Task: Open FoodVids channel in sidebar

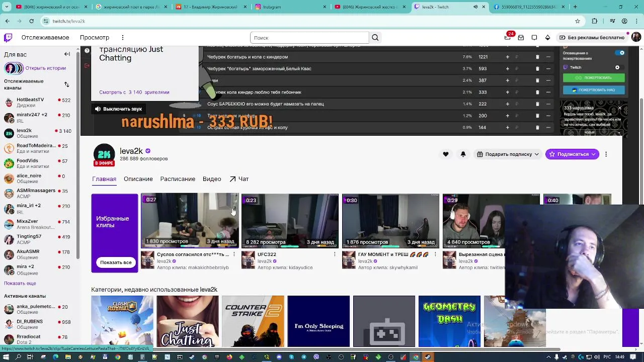Action: 38,163
